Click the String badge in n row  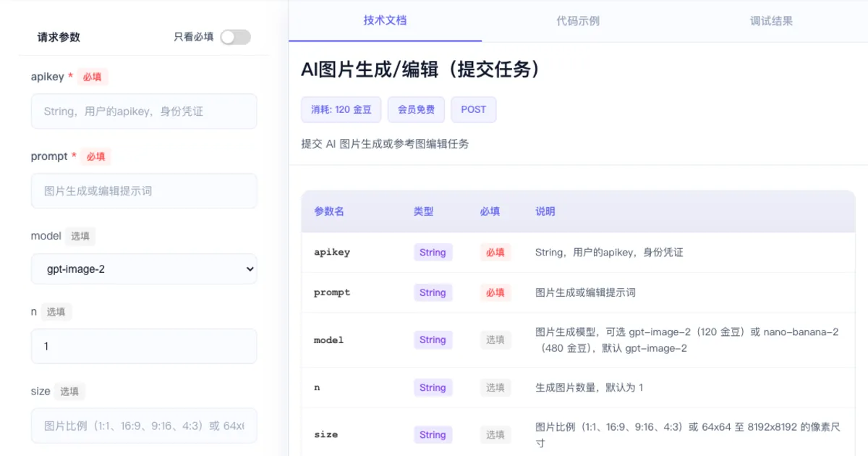(433, 387)
